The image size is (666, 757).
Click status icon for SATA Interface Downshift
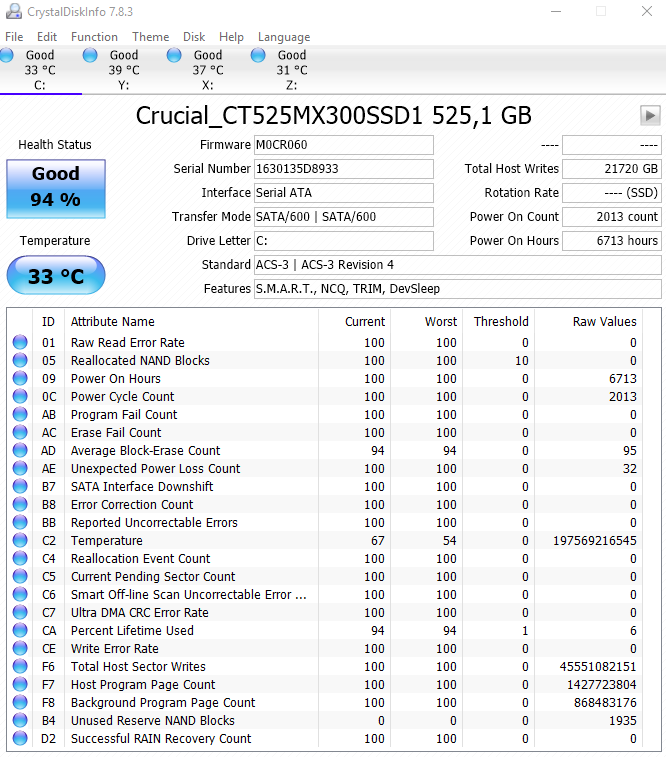20,486
